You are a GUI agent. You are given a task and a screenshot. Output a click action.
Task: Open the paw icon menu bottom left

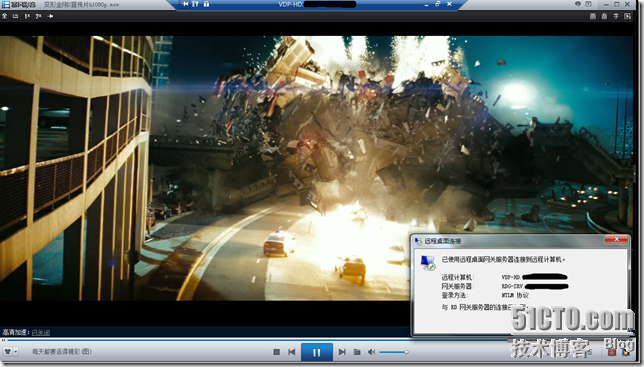coord(7,352)
